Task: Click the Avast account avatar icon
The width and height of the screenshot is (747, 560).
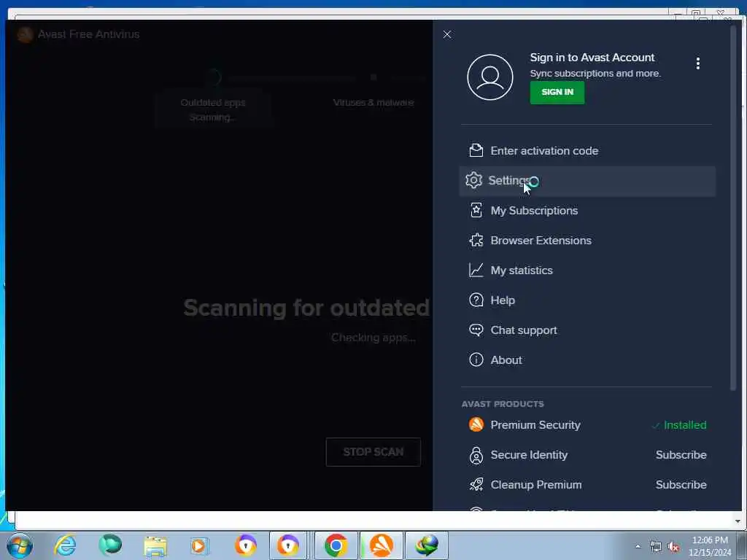Action: [x=489, y=77]
